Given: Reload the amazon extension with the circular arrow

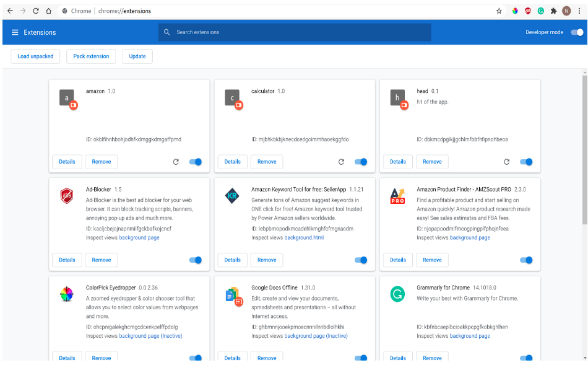Looking at the screenshot, I should [x=176, y=162].
